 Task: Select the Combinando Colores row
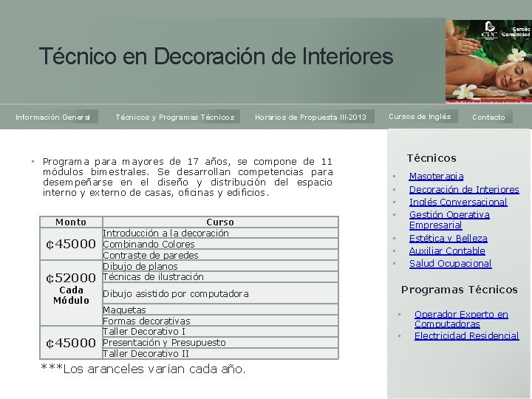220,244
